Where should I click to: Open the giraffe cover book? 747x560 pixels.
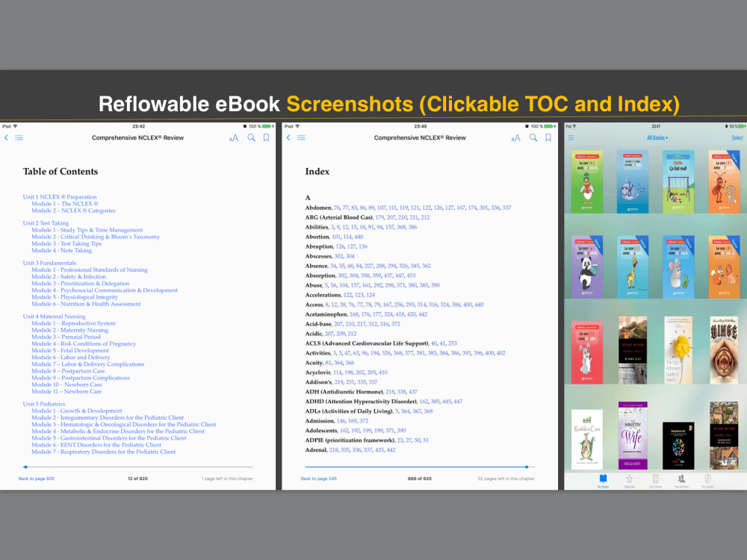pos(632,267)
